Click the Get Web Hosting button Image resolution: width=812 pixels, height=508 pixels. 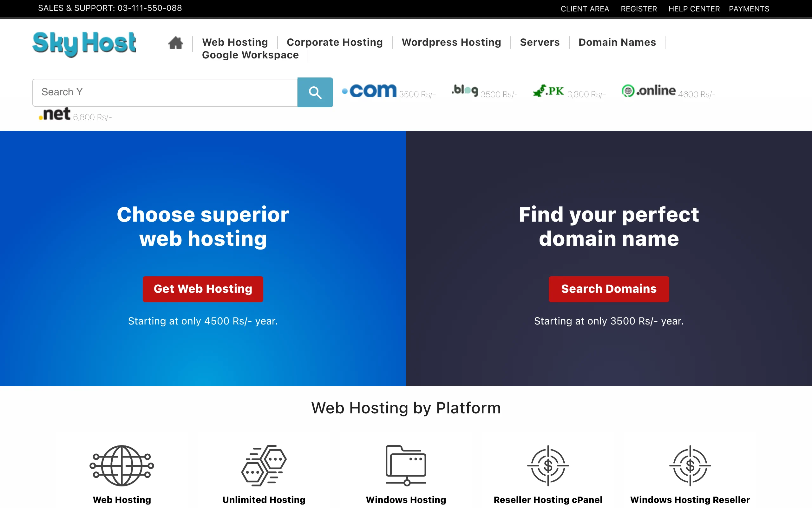point(203,289)
